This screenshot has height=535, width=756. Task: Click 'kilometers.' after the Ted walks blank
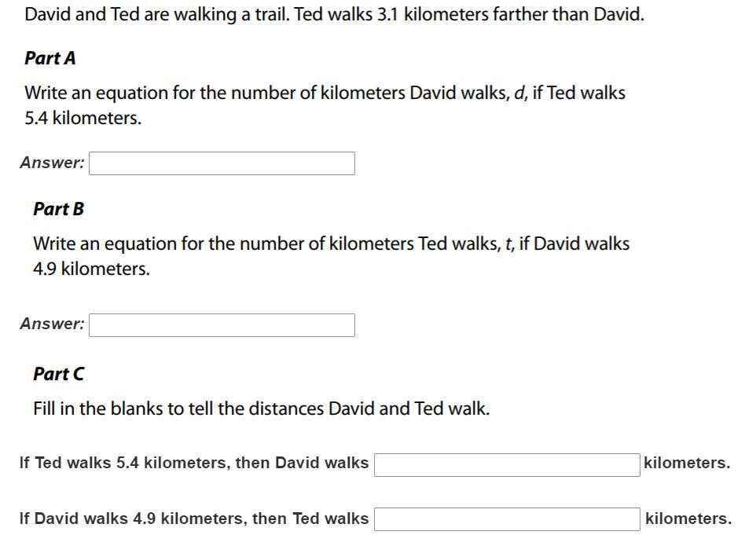688,519
